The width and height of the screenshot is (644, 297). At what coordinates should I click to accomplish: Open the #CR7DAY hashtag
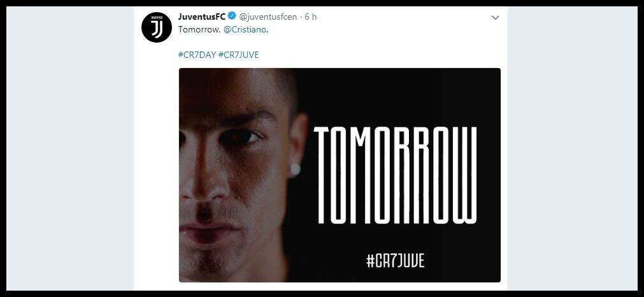(x=197, y=55)
